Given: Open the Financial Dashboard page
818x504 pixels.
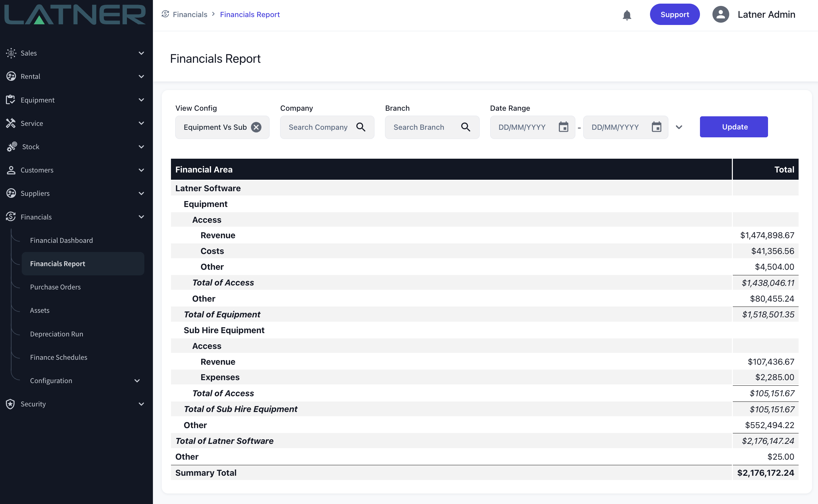Looking at the screenshot, I should pos(61,240).
